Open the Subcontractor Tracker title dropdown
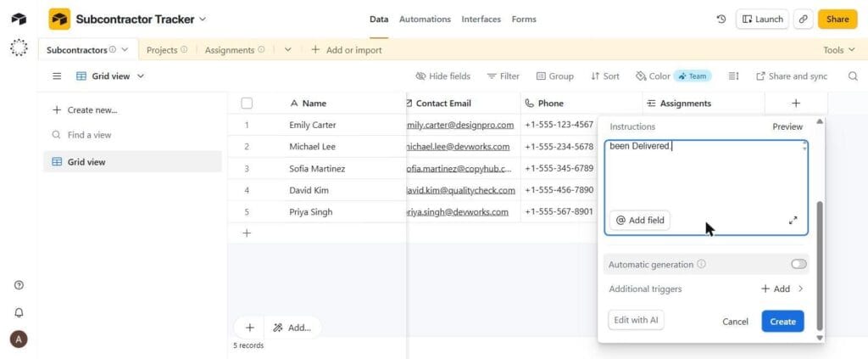The image size is (868, 359). point(203,19)
